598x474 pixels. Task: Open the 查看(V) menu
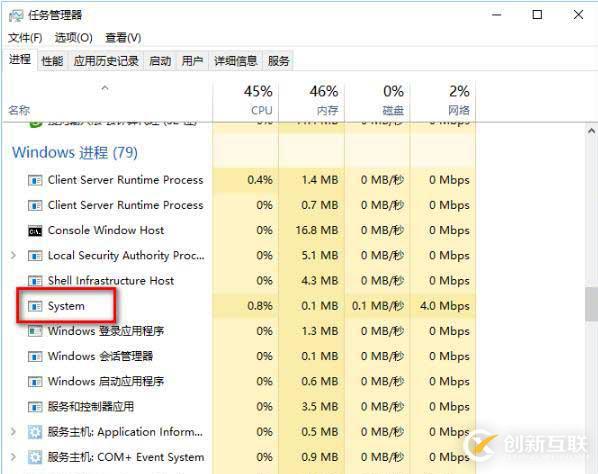tap(123, 37)
